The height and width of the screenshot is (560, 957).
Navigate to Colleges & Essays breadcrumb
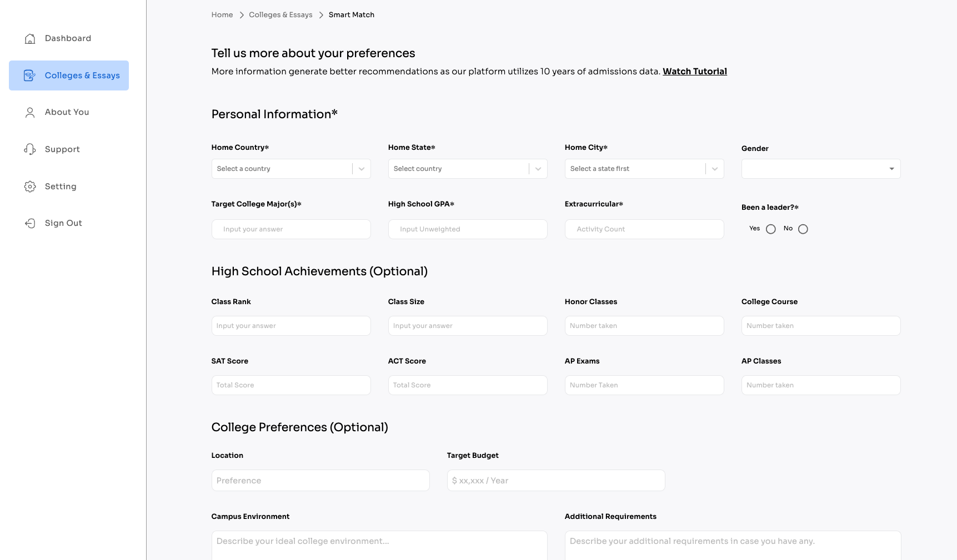pyautogui.click(x=280, y=15)
